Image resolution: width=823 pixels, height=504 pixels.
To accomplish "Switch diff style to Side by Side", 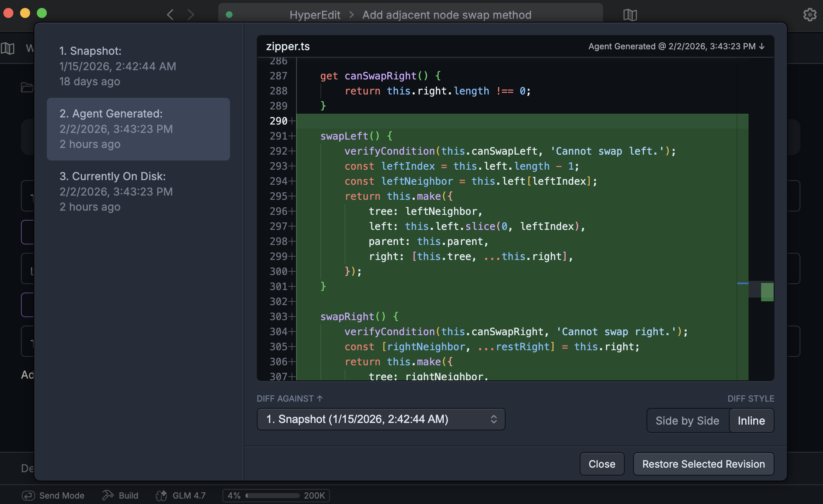I will click(x=687, y=420).
